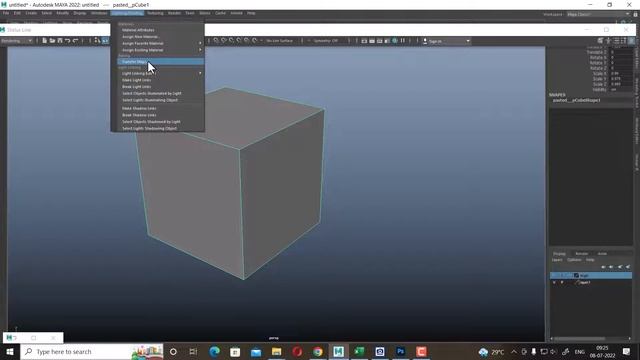Open Mail app from the taskbar

point(256,351)
